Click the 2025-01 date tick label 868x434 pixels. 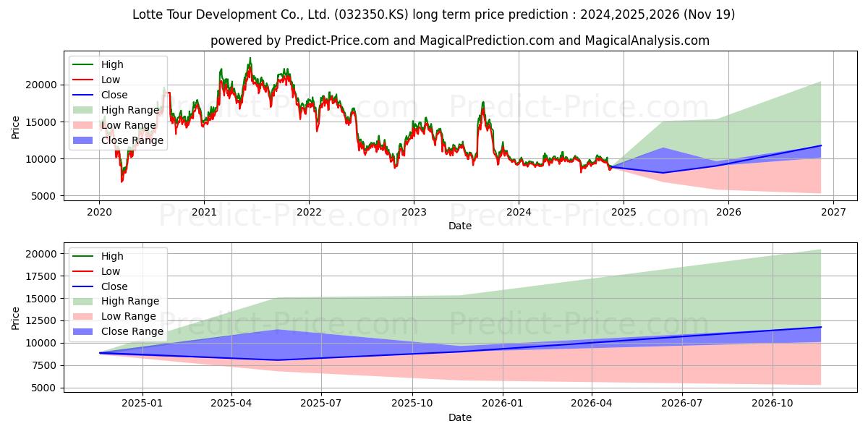click(142, 404)
